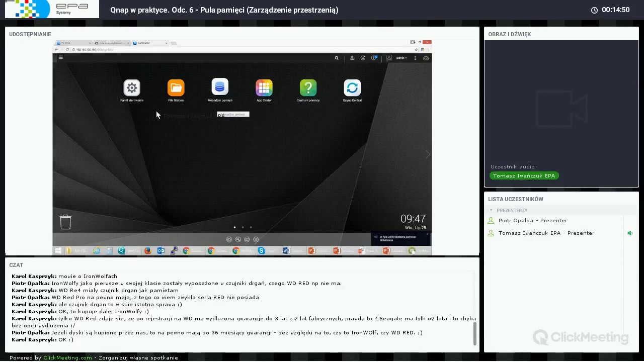This screenshot has width=644, height=362.
Task: Open Windows Start button in shared screen
Action: pos(58,251)
